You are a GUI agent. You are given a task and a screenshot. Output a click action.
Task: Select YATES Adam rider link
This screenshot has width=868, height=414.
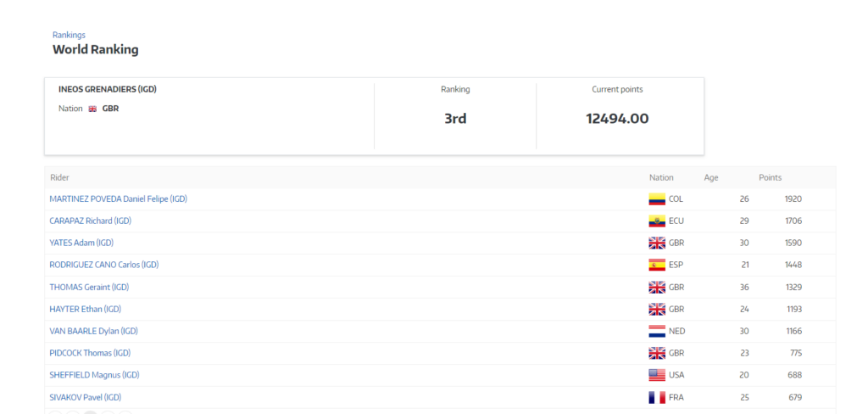(81, 243)
